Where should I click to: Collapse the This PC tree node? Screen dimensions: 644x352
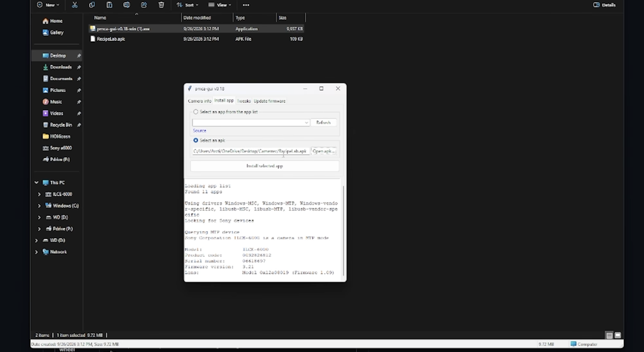(36, 183)
